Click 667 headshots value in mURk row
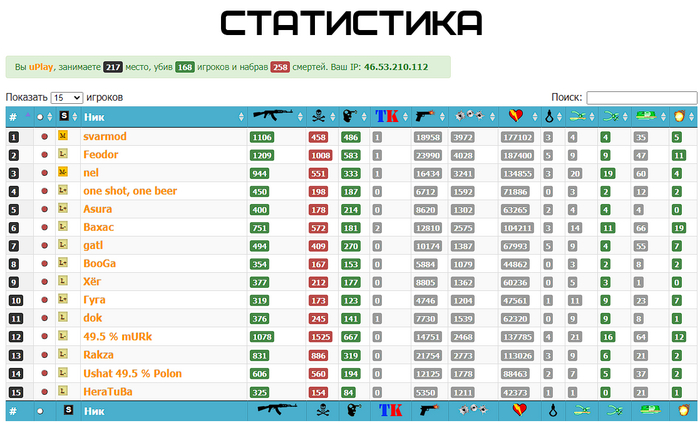The width and height of the screenshot is (700, 423). (350, 337)
